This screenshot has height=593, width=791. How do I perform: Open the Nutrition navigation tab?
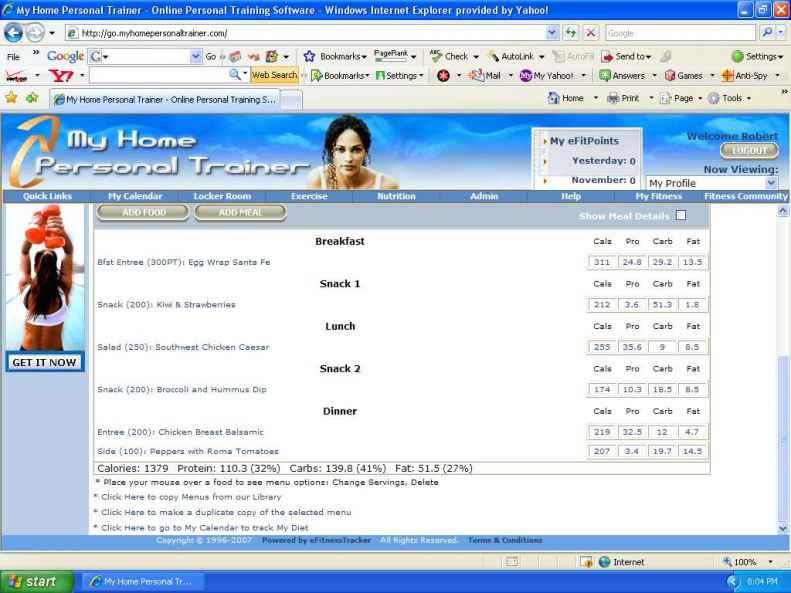[x=396, y=196]
